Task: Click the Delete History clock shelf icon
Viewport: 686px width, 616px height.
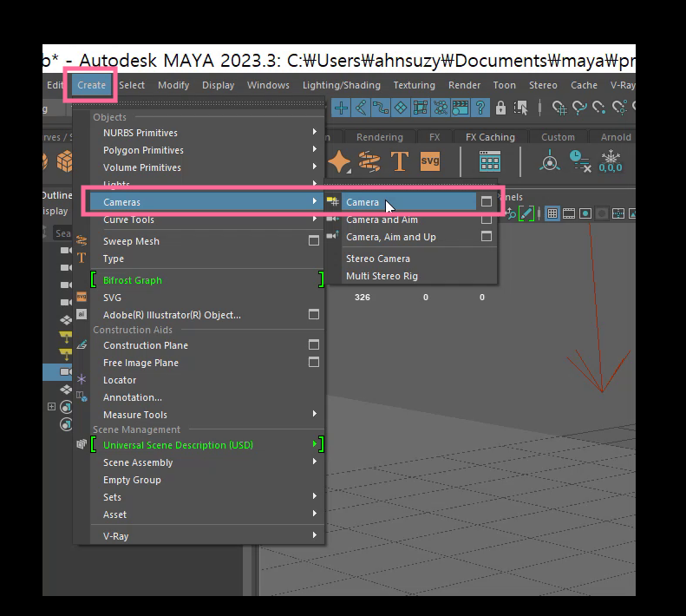Action: click(x=580, y=161)
